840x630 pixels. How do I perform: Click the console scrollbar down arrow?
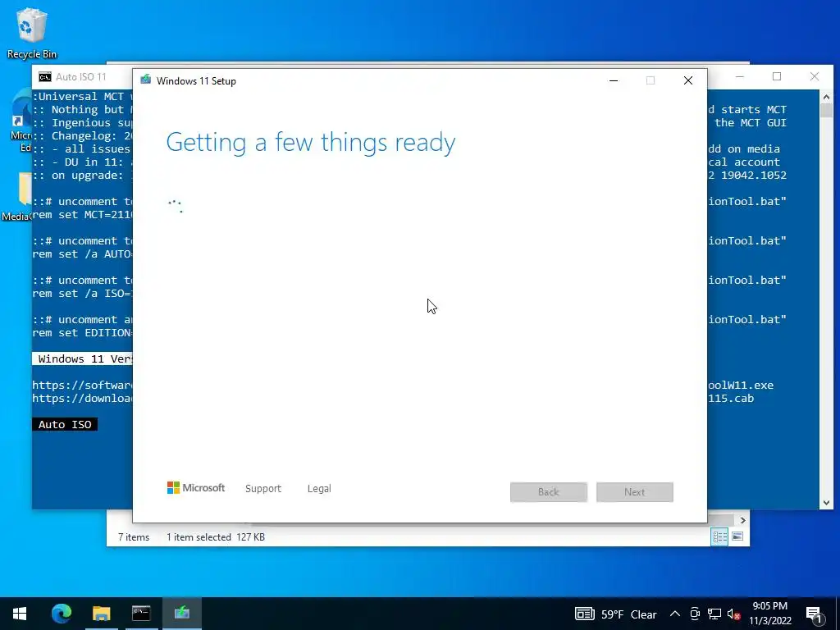pos(826,503)
